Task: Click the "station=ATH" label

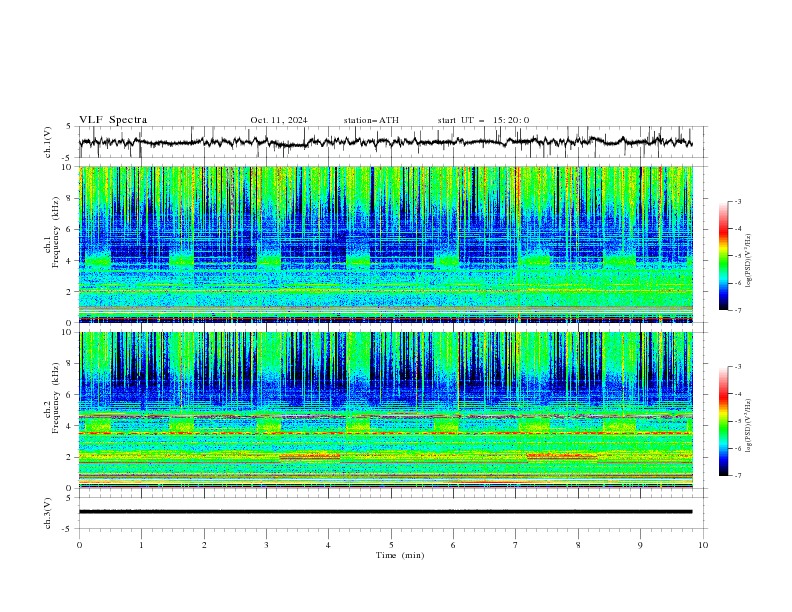Action: 371,120
